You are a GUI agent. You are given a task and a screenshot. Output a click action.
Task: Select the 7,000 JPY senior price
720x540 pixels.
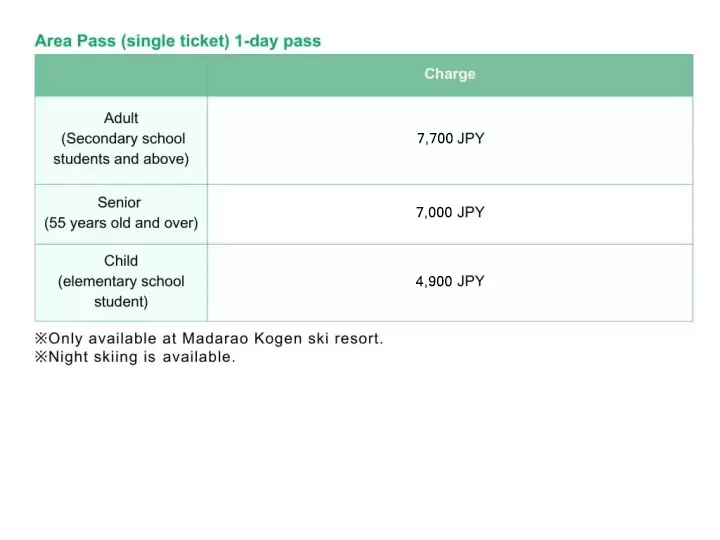click(x=450, y=212)
